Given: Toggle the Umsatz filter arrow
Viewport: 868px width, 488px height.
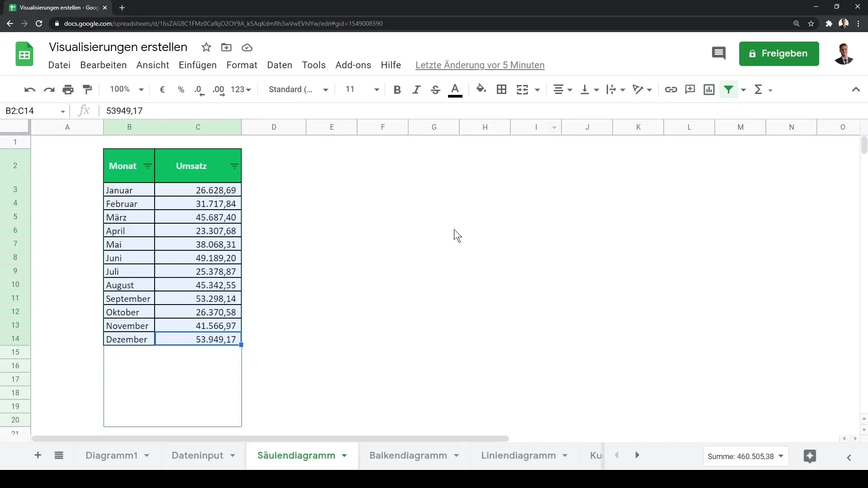Looking at the screenshot, I should pos(234,166).
